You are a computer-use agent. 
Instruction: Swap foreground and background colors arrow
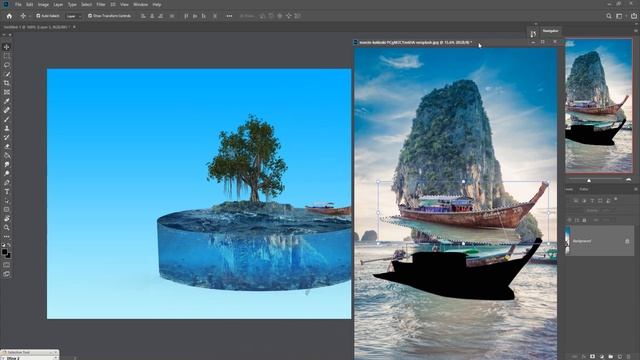[x=9, y=245]
